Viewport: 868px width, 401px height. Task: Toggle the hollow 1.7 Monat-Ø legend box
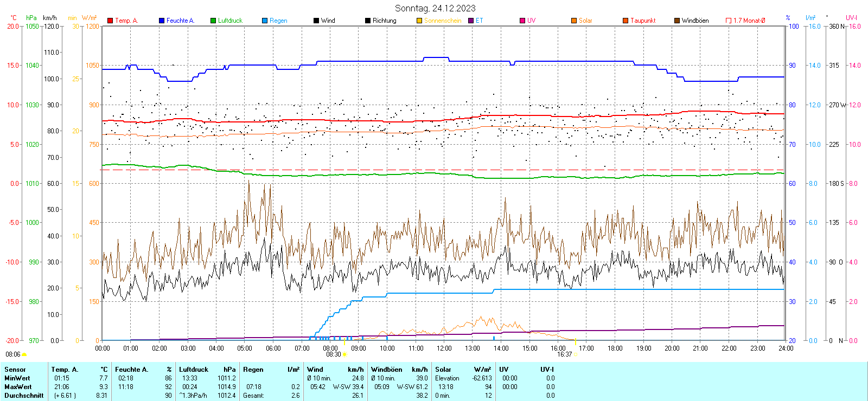coord(729,21)
